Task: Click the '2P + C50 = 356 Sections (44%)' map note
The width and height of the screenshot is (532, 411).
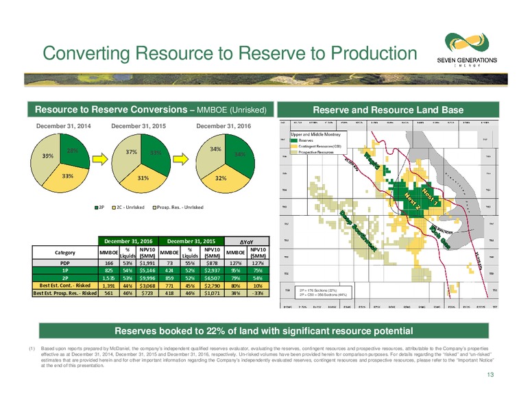Action: [324, 295]
